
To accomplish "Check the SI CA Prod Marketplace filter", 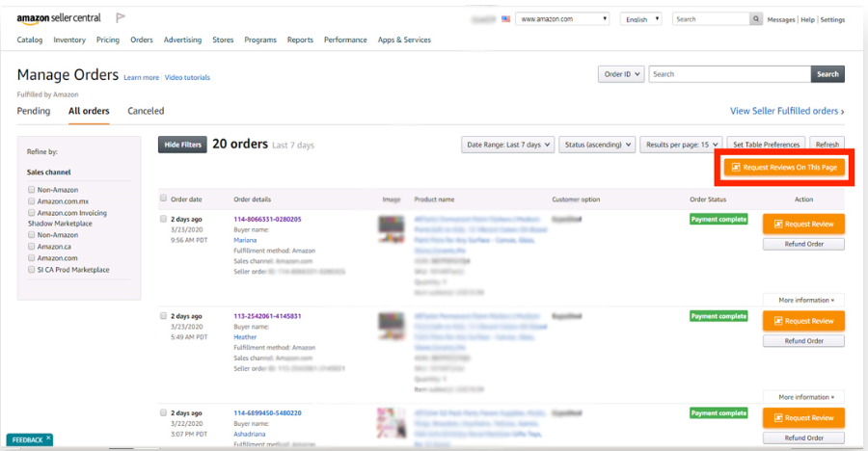I will pyautogui.click(x=32, y=270).
